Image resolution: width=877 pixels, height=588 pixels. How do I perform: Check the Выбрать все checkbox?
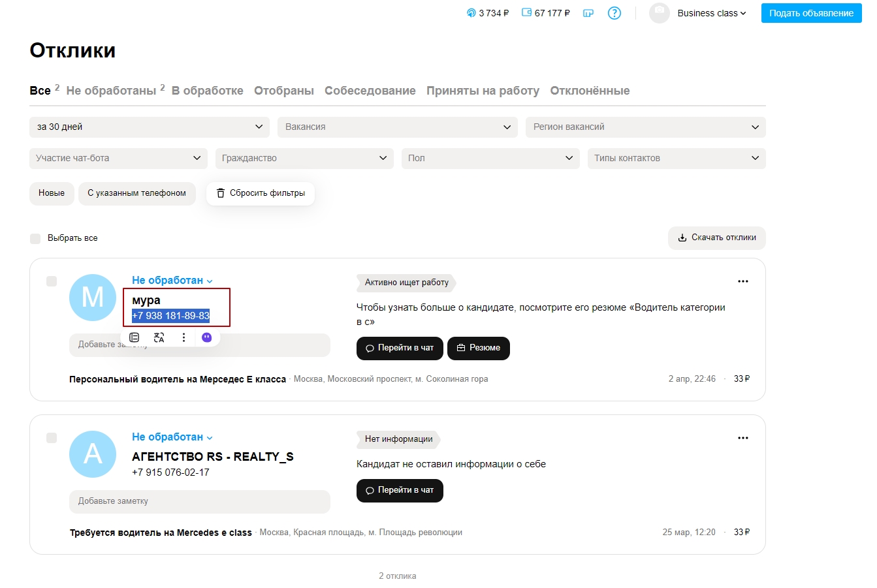pyautogui.click(x=35, y=239)
